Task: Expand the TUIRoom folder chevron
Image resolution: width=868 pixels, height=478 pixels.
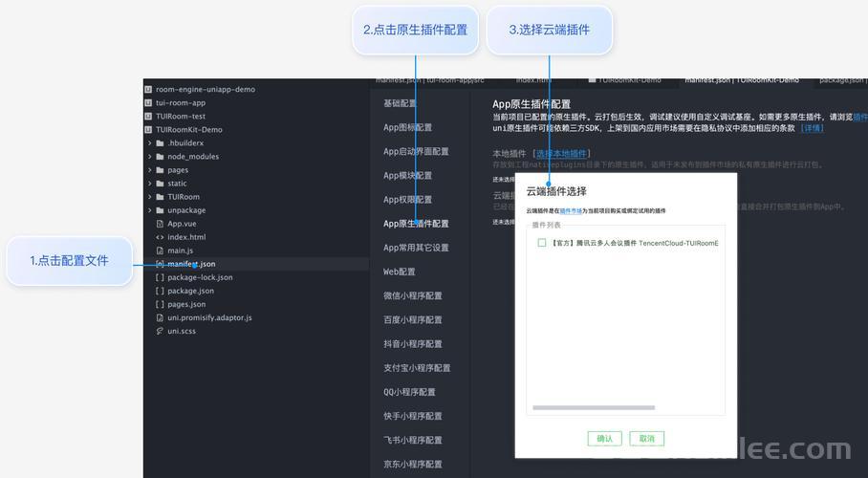Action: coord(149,197)
